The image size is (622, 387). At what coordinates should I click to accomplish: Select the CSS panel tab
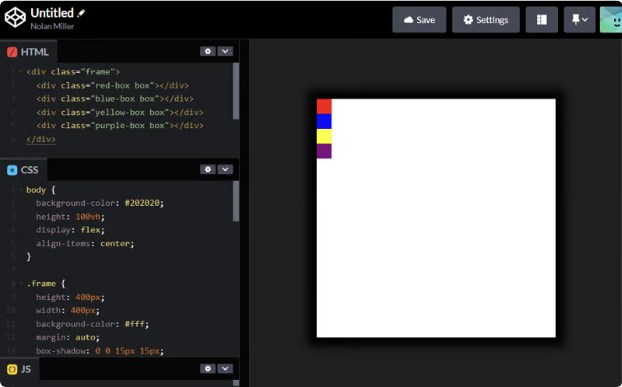tap(23, 170)
